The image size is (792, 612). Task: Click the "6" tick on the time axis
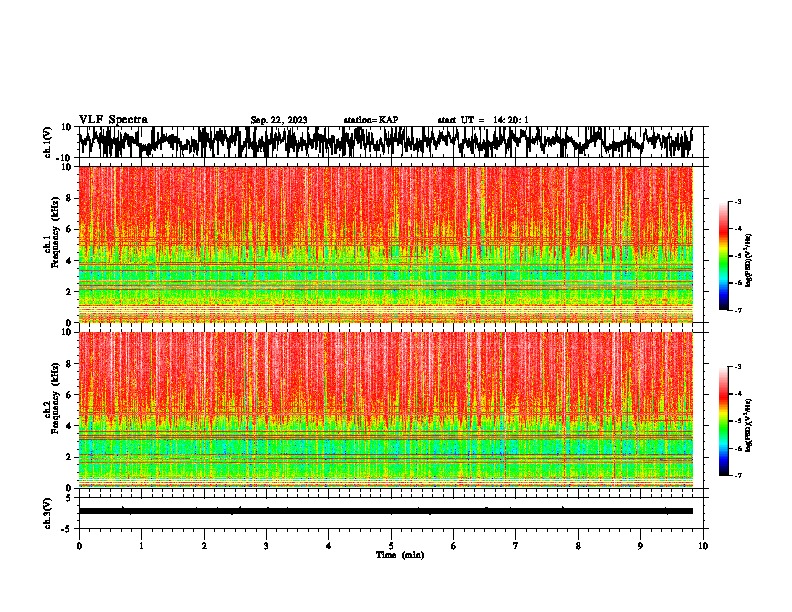coord(454,546)
